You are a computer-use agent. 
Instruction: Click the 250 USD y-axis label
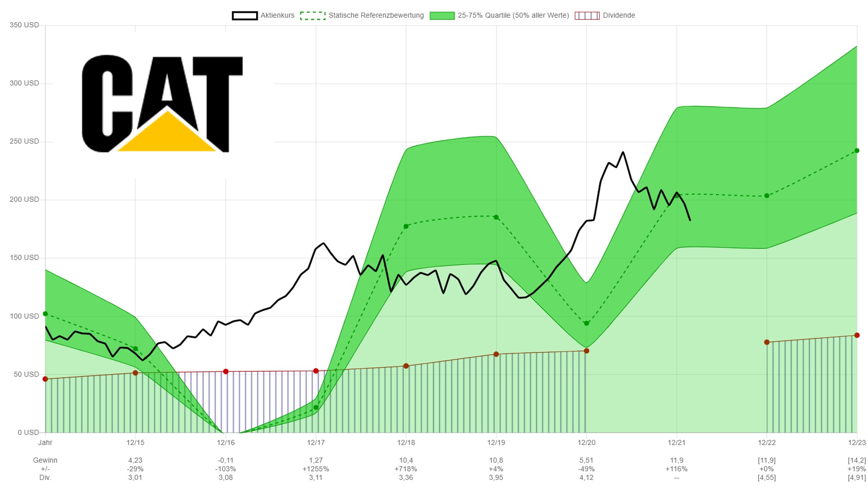pyautogui.click(x=24, y=141)
